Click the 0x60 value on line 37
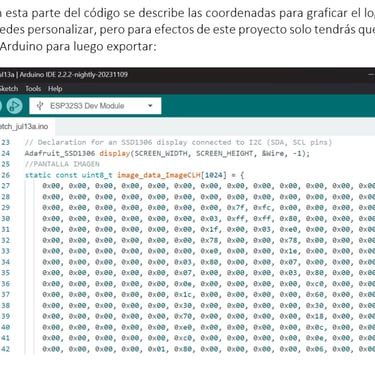The height and width of the screenshot is (366, 375). click(315, 294)
